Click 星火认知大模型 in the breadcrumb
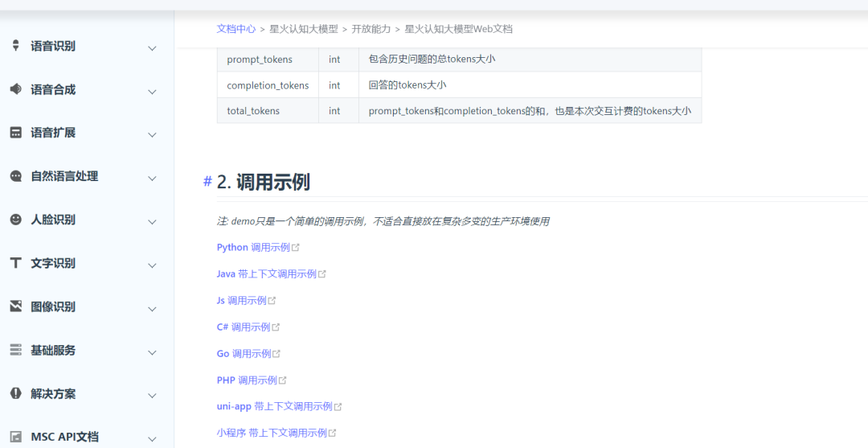This screenshot has width=868, height=448. (x=303, y=29)
